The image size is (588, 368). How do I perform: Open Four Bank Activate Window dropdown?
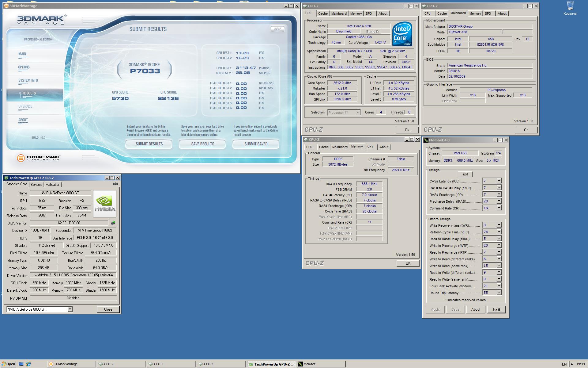pos(499,286)
